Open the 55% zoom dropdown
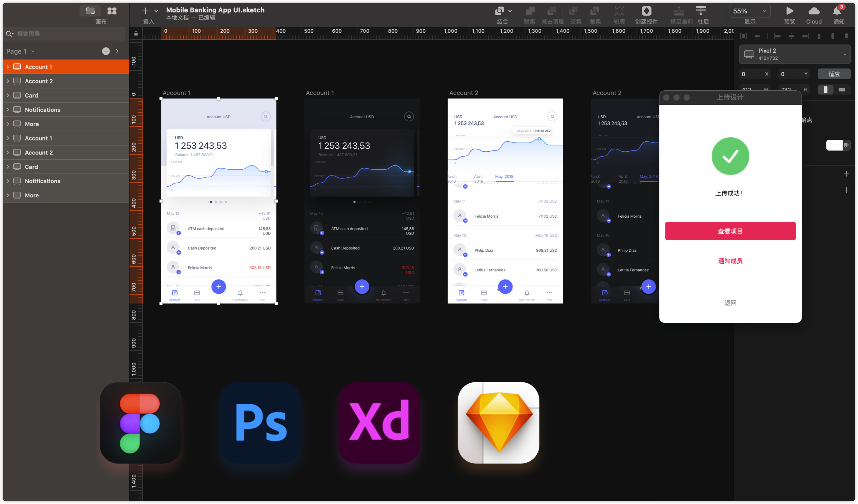The height and width of the screenshot is (504, 858). tap(750, 11)
